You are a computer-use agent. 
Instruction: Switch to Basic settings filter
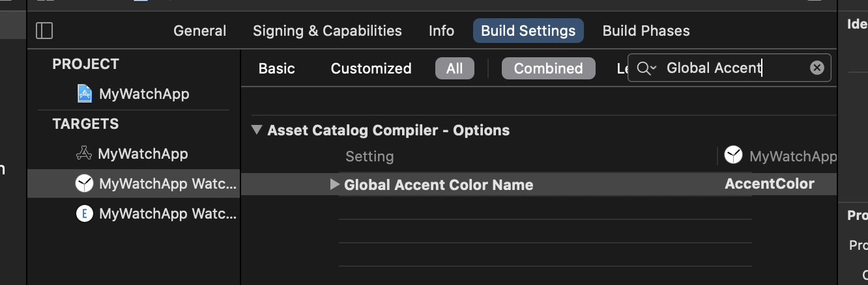pyautogui.click(x=276, y=68)
